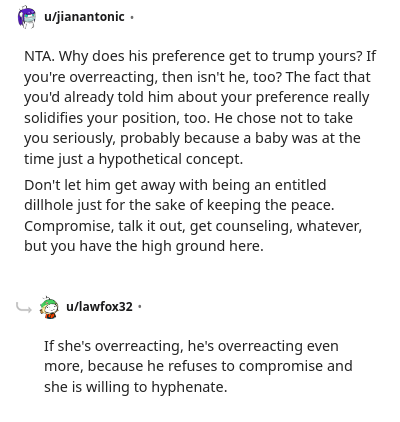Click the line "you'd already told him about your preference"

197,97
